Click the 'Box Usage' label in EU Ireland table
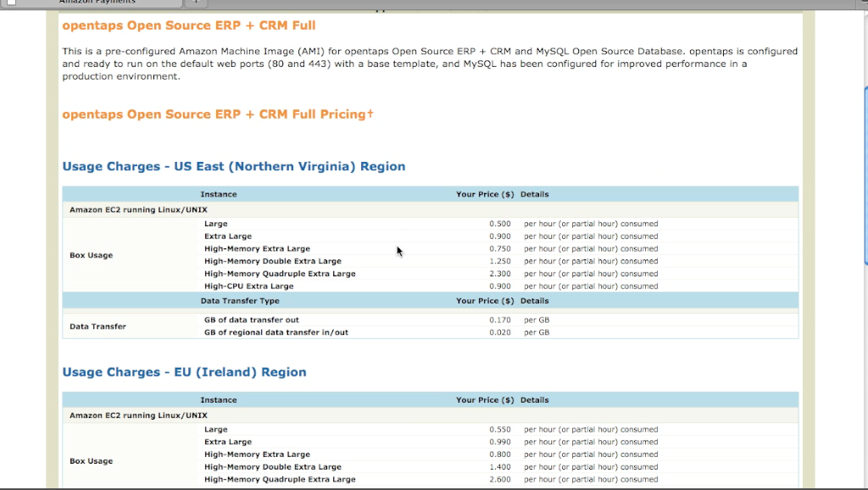Screen dimensions: 868x490 coord(92,460)
